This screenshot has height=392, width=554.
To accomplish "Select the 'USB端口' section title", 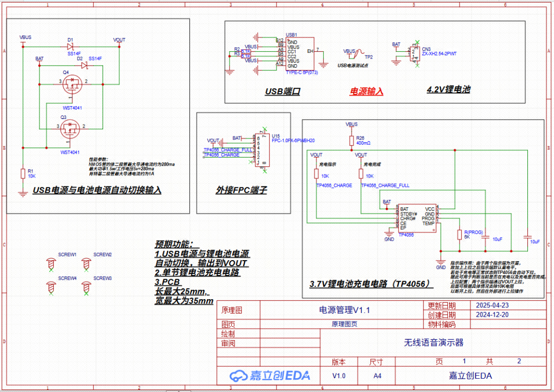I will point(283,91).
